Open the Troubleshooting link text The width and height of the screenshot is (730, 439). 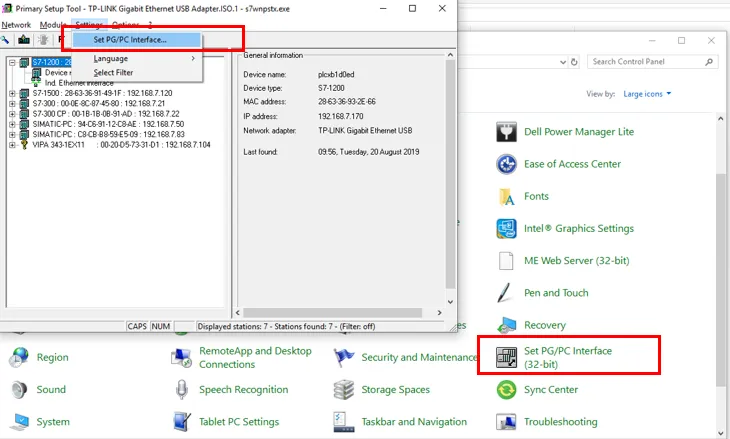pos(561,422)
